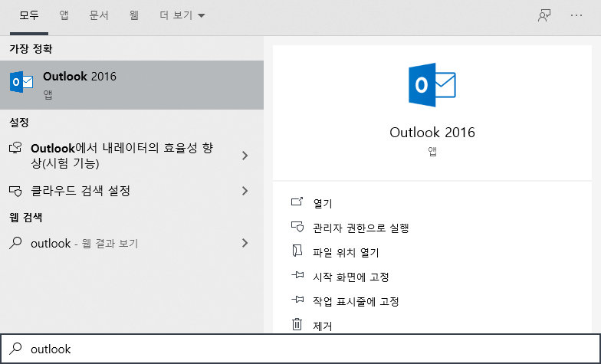601x364 pixels.
Task: Click the 가장 정확 section header
Action: 31,49
